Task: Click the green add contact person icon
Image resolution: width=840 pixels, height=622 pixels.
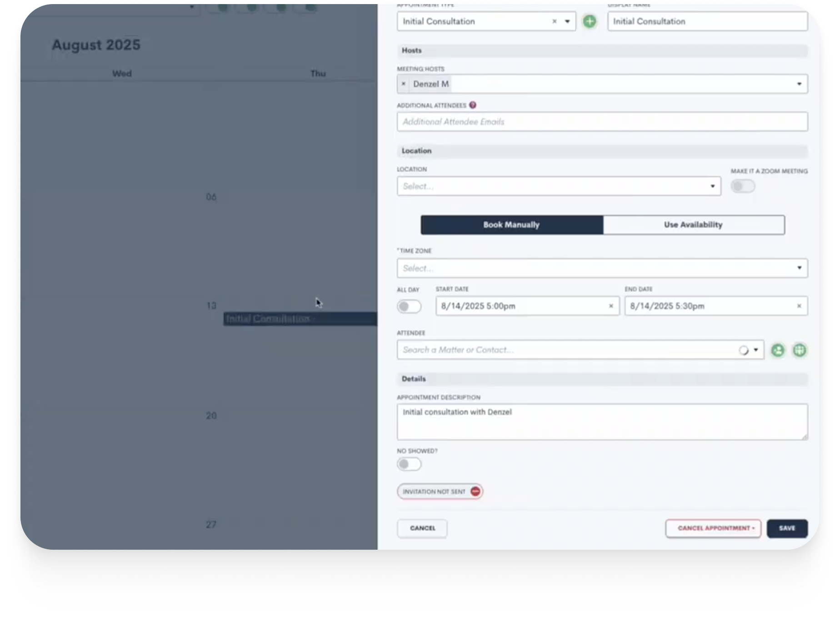Action: click(x=778, y=350)
